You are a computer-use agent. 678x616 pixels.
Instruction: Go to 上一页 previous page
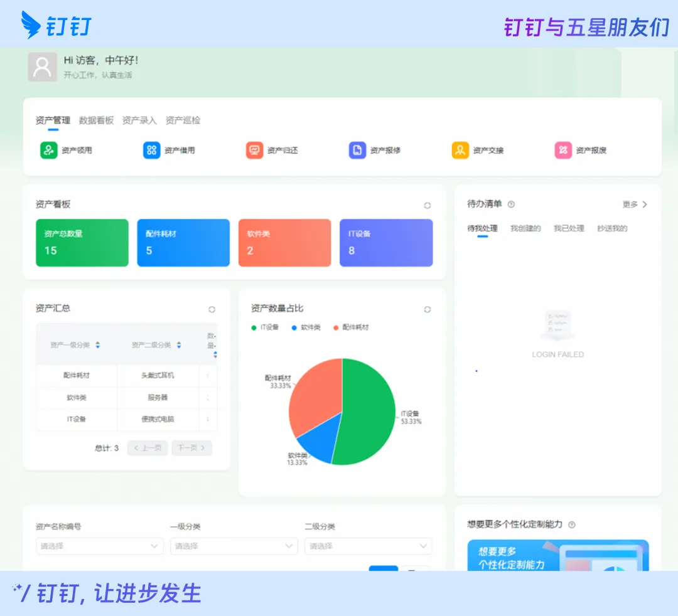pos(148,448)
